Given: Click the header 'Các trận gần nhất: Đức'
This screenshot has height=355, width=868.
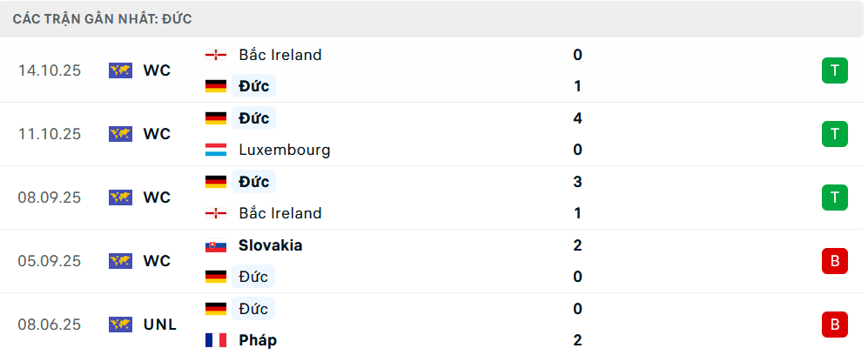Looking at the screenshot, I should click(x=103, y=18).
